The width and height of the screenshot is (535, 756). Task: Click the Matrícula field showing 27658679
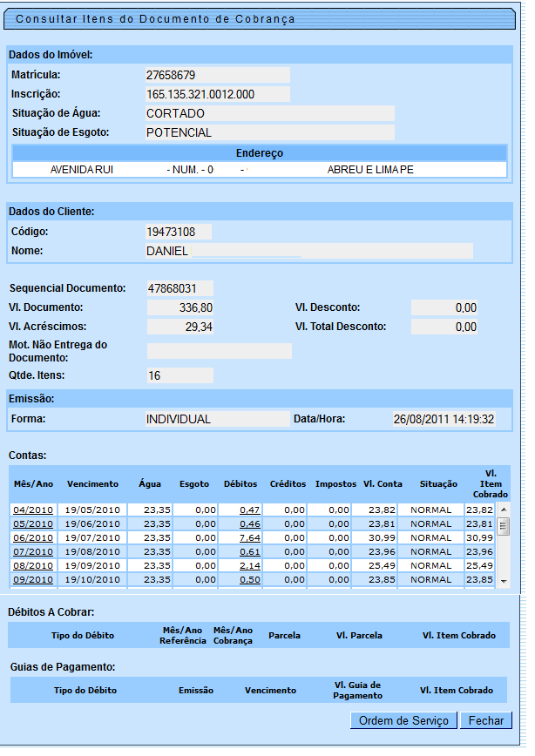[217, 75]
